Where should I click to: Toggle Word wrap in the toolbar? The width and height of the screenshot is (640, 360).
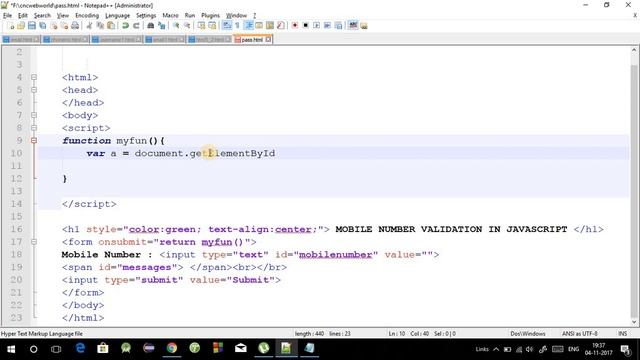point(227,25)
